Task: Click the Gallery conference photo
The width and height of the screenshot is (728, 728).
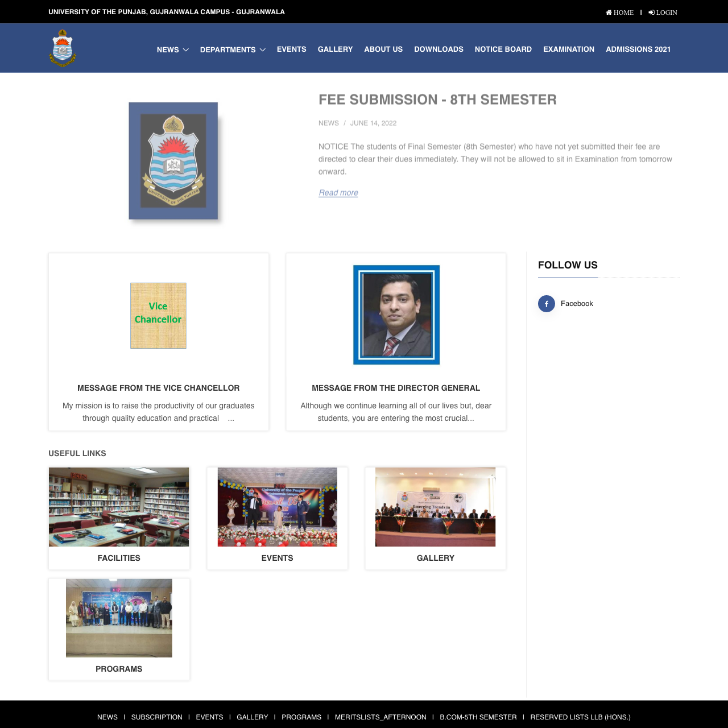Action: (x=436, y=507)
